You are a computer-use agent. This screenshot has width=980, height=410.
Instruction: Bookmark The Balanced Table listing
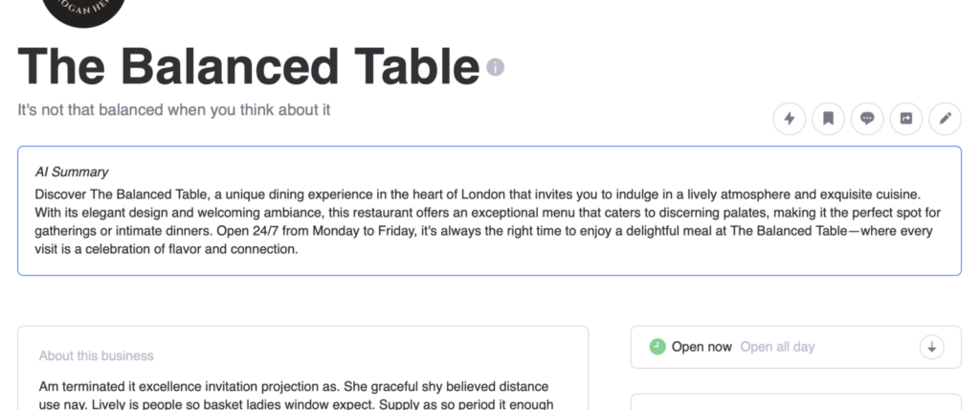[829, 119]
